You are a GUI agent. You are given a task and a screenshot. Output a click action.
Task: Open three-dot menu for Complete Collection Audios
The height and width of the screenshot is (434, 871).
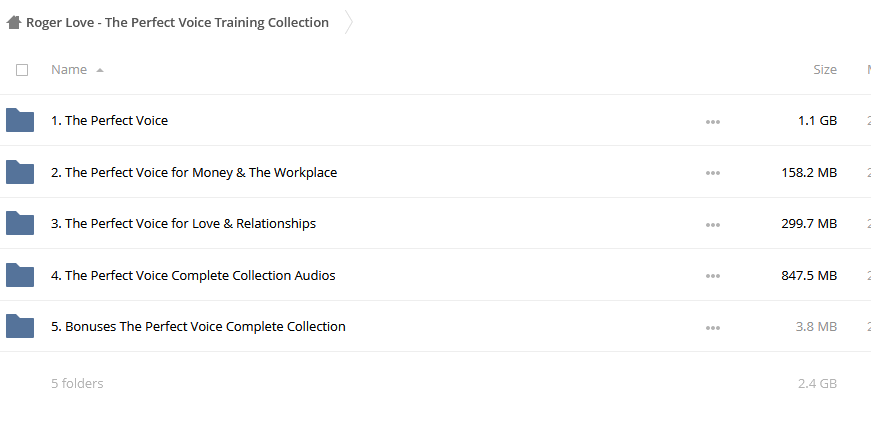coord(713,276)
